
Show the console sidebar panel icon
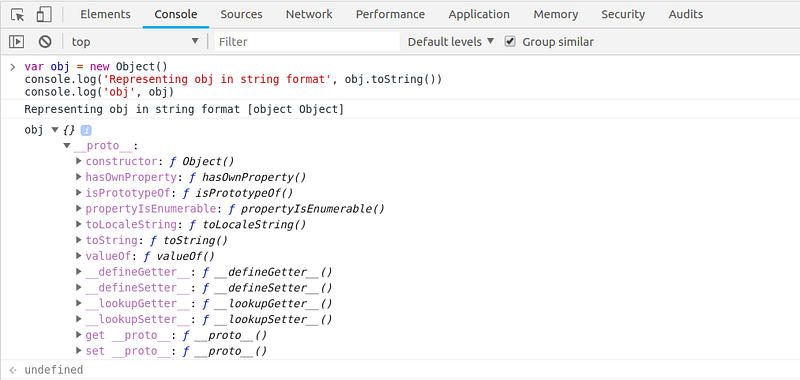pyautogui.click(x=17, y=42)
